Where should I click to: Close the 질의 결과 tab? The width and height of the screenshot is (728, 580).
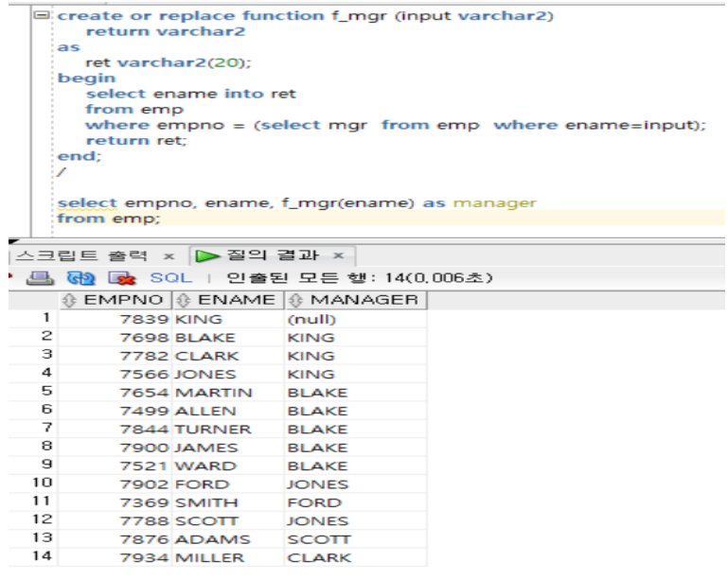tap(339, 255)
